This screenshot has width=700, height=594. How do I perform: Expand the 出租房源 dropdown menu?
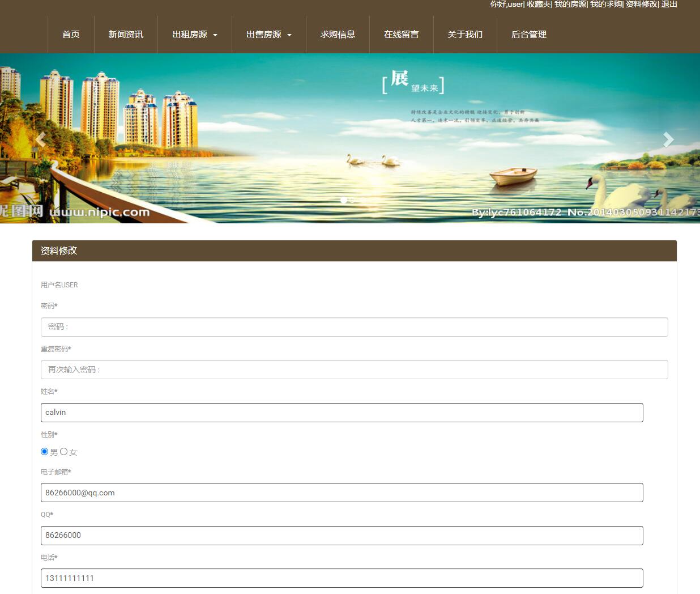click(x=194, y=35)
